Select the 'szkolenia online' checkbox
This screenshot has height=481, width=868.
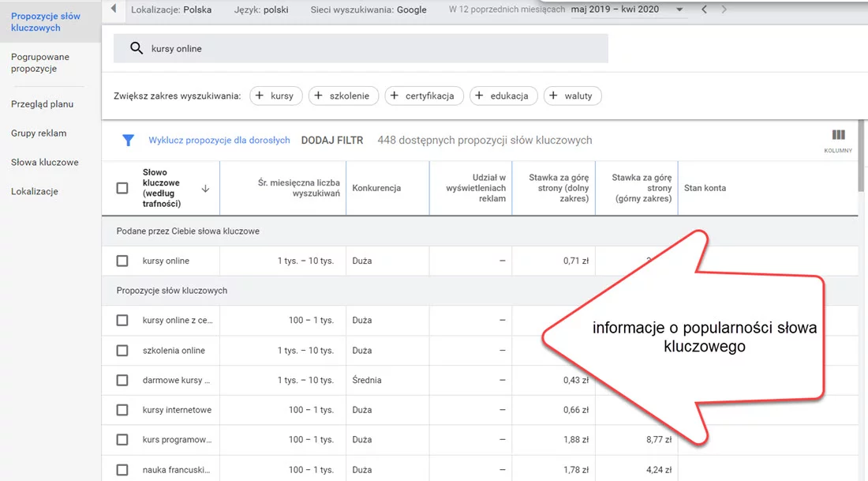point(122,351)
